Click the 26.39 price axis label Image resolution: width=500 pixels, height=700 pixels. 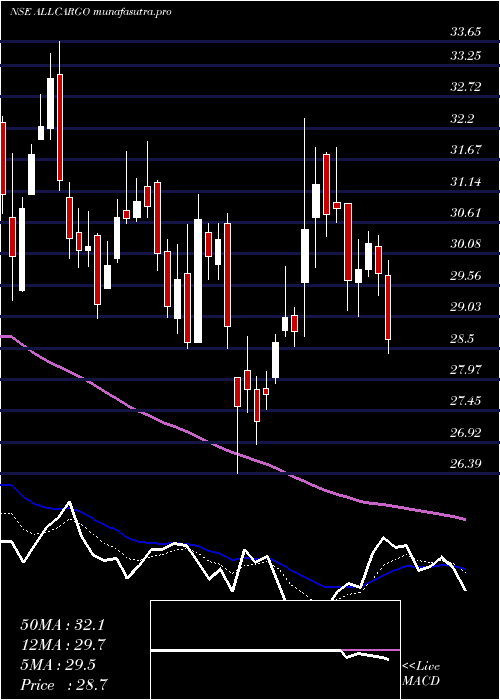coord(466,464)
